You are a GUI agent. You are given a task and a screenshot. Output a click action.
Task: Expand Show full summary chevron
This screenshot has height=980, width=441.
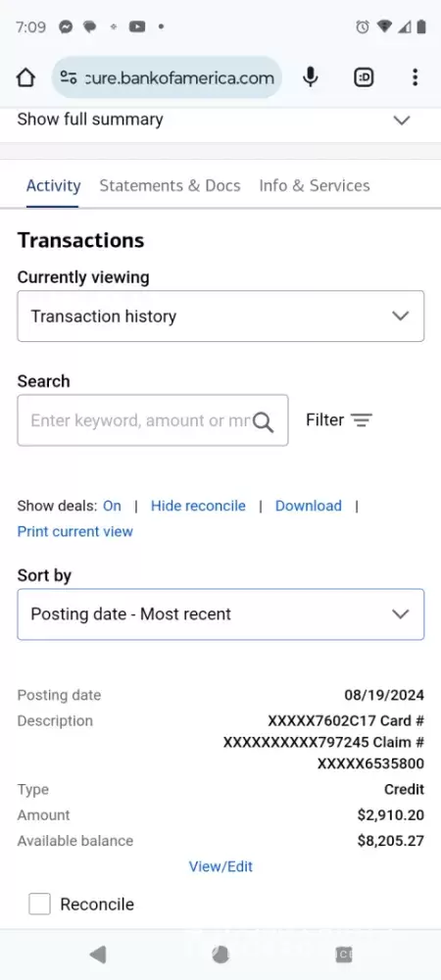pyautogui.click(x=402, y=120)
